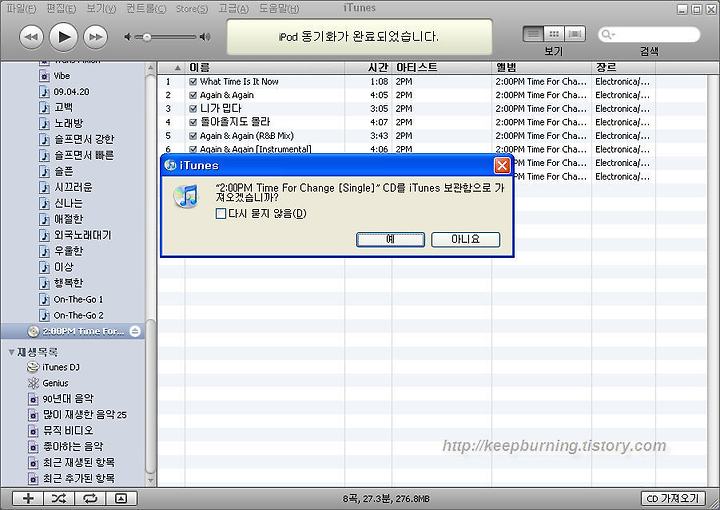Create a new playlist with plus button

[28, 499]
